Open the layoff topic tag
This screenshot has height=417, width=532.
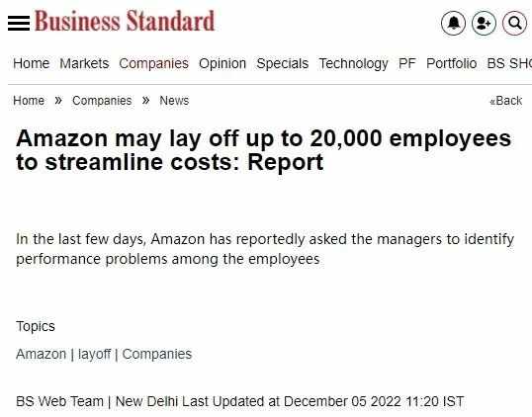point(94,354)
